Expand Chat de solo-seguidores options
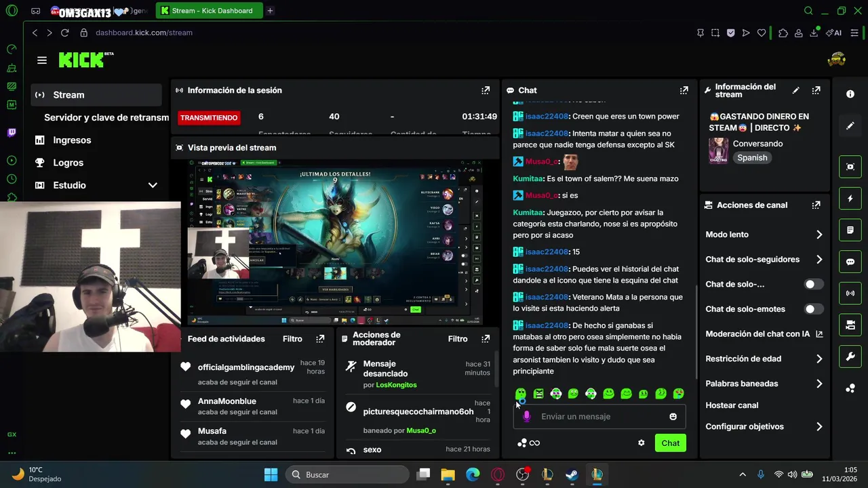Screen dimensions: 868x488 pyautogui.click(x=819, y=260)
